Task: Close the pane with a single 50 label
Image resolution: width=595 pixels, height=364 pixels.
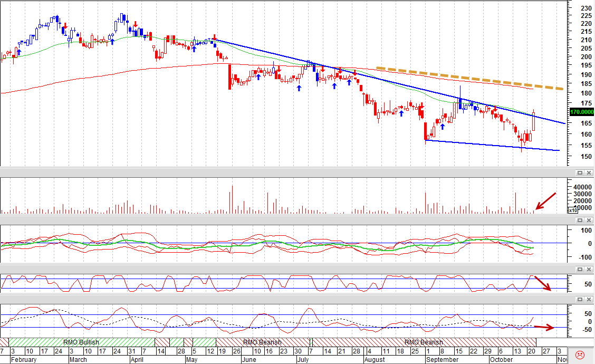Action: tap(589, 269)
